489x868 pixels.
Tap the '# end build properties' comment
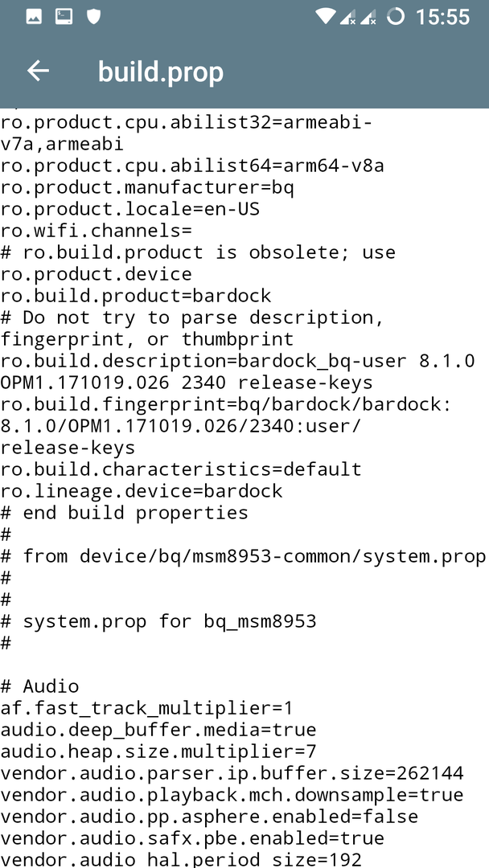124,513
